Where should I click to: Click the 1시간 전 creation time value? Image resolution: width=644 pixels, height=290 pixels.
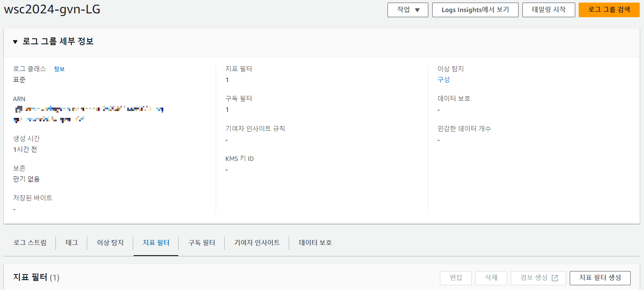coord(25,149)
